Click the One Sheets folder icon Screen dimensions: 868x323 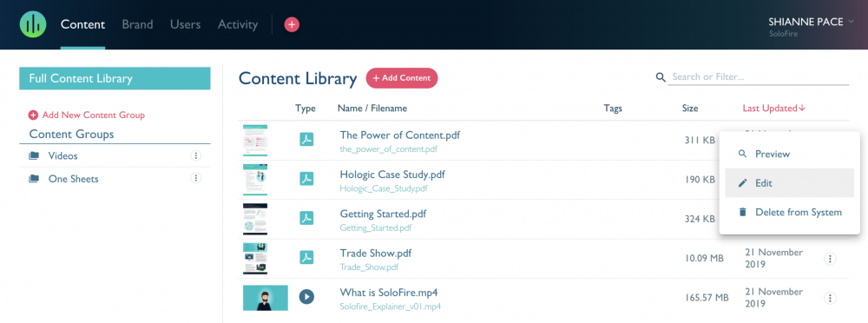(x=34, y=179)
